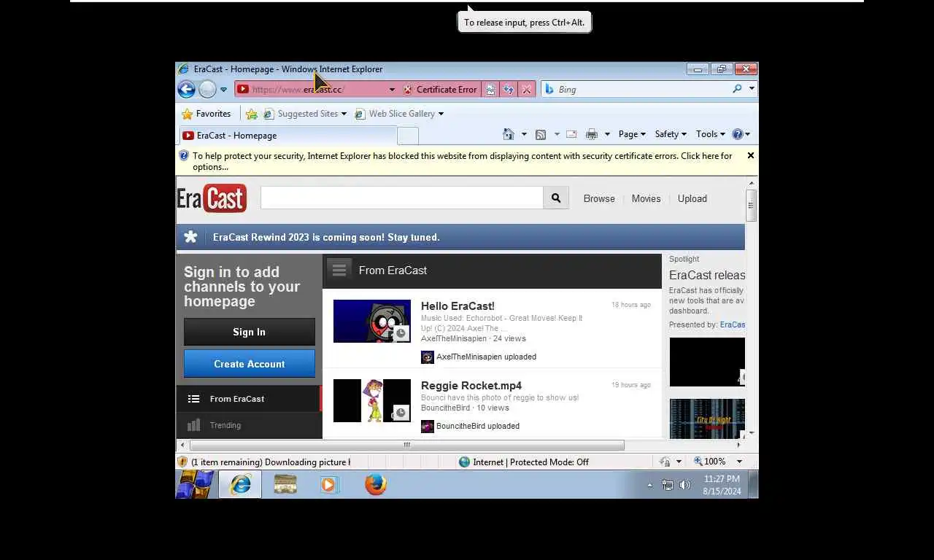The width and height of the screenshot is (934, 560).
Task: Click the blocked-content shield icon in status bar
Action: pyautogui.click(x=183, y=462)
